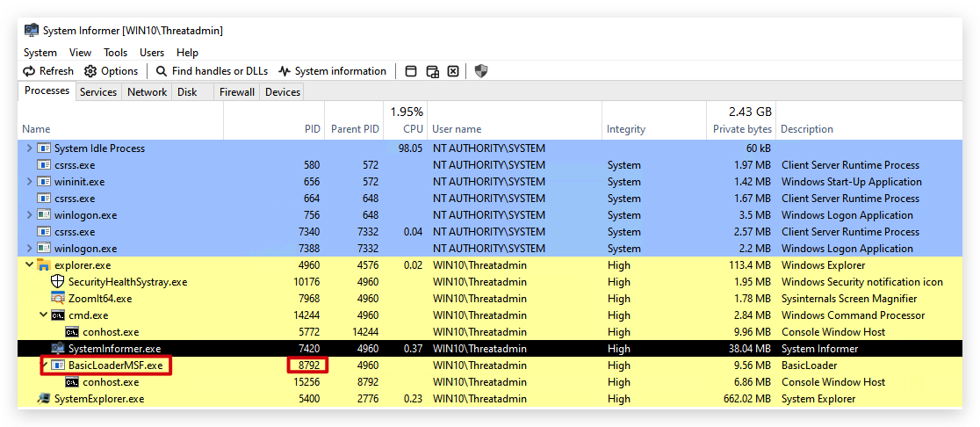Click the conhost.exe icon under cmd.exe
The height and width of the screenshot is (427, 980).
pyautogui.click(x=71, y=332)
